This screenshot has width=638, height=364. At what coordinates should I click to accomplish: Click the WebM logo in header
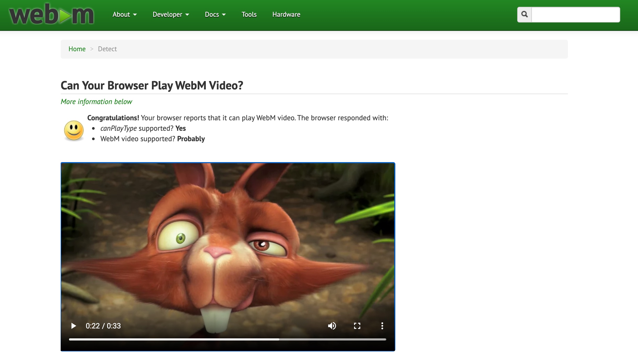point(51,15)
